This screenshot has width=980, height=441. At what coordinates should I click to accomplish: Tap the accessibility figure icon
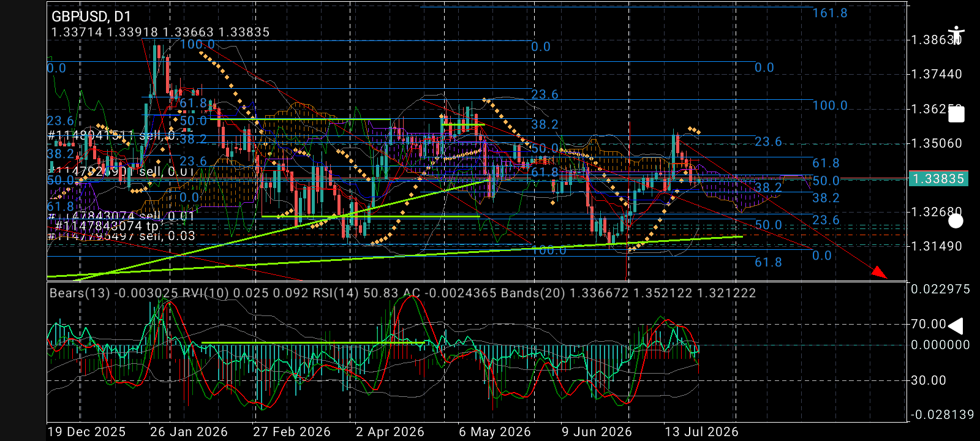coord(956,35)
